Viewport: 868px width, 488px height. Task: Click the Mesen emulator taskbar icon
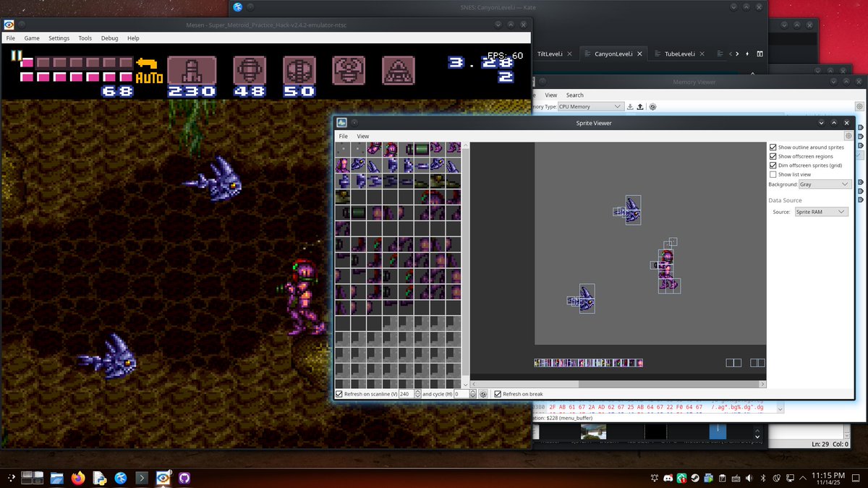[x=163, y=478]
